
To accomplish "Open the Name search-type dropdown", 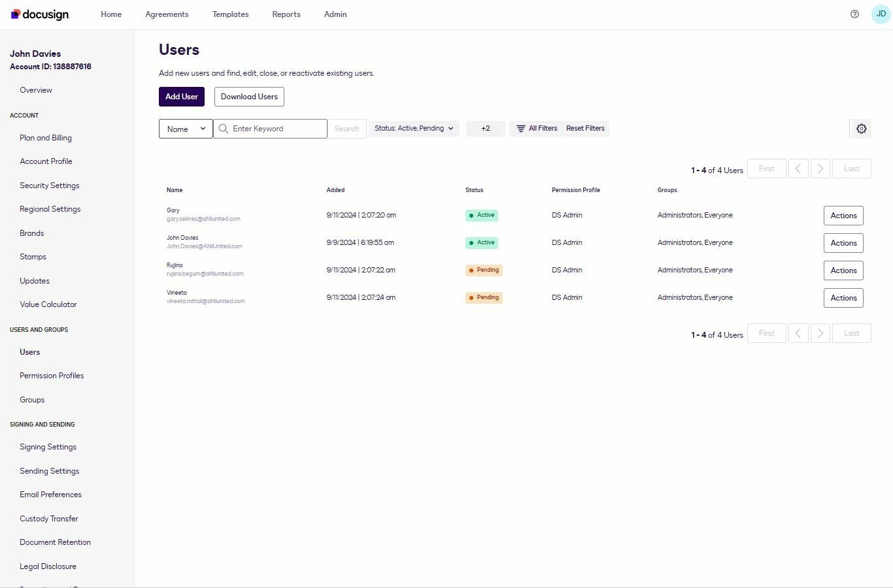I will click(186, 129).
